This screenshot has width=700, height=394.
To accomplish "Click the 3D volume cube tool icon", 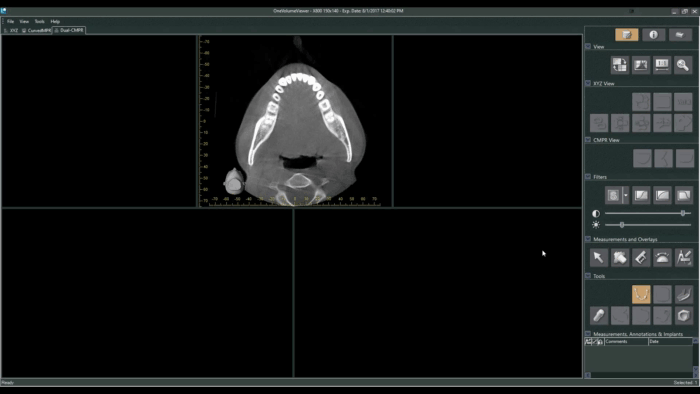I will click(x=683, y=315).
